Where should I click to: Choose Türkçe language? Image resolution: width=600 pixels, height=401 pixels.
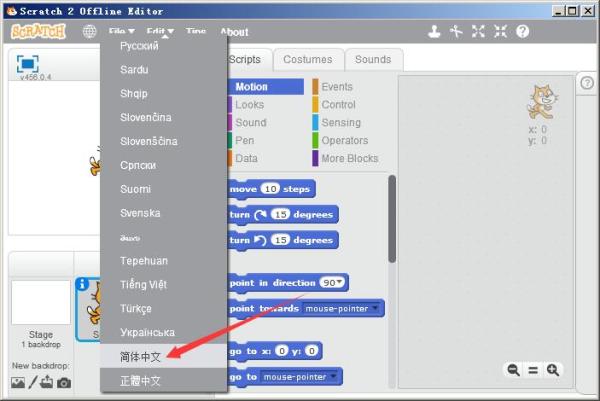tap(164, 309)
